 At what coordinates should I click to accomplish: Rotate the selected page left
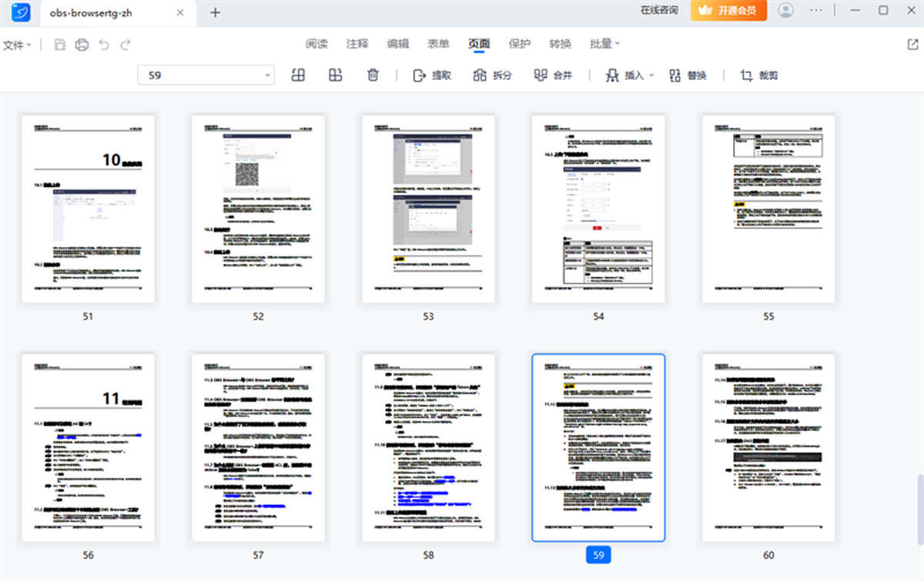[x=298, y=75]
